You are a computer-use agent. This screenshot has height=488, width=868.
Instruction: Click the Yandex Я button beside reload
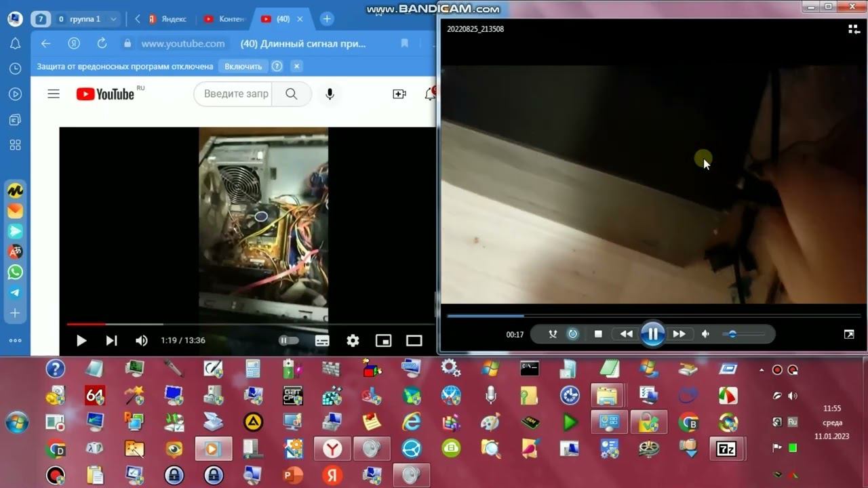pos(74,43)
